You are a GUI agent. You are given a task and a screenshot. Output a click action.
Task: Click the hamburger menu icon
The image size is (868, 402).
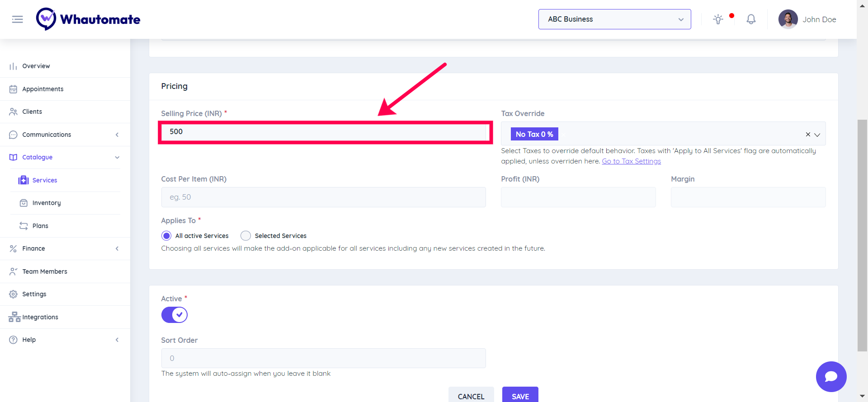pyautogui.click(x=17, y=19)
